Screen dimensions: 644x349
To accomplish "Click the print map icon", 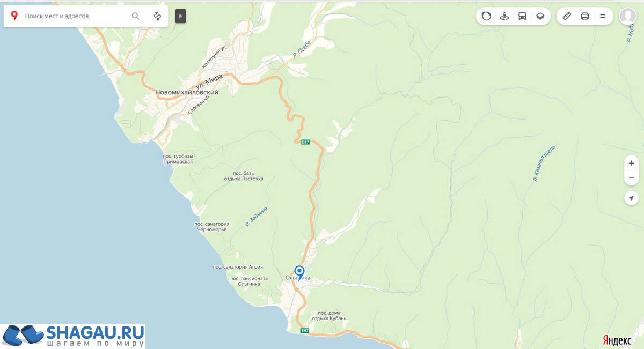I will (585, 16).
